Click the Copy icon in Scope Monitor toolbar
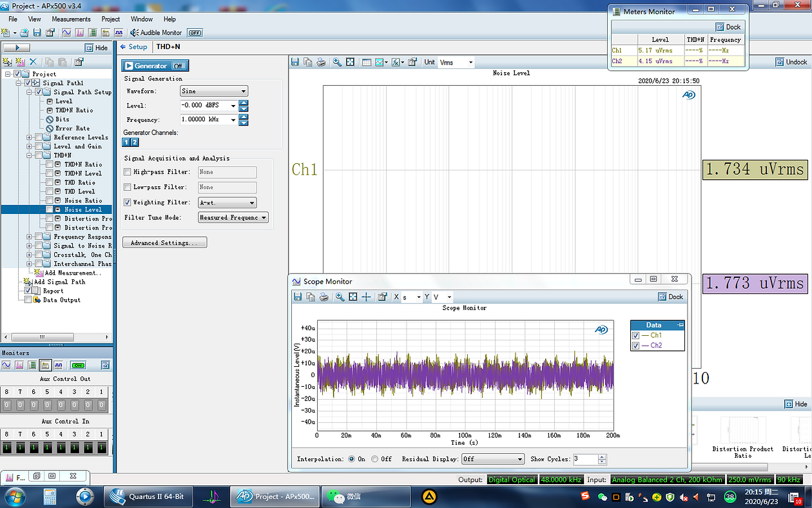 tap(310, 297)
